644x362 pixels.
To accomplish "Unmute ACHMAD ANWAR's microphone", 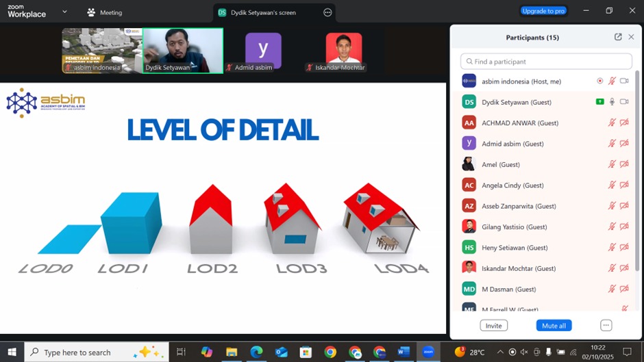I will [612, 122].
